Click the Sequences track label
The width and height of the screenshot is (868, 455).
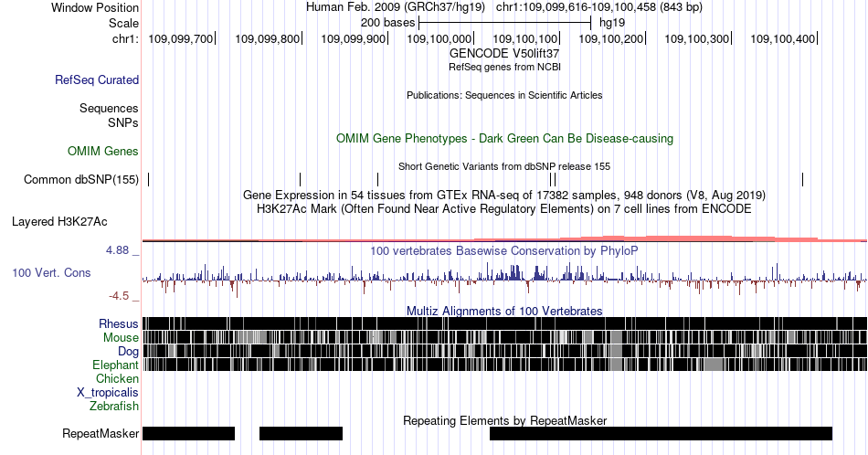[109, 108]
